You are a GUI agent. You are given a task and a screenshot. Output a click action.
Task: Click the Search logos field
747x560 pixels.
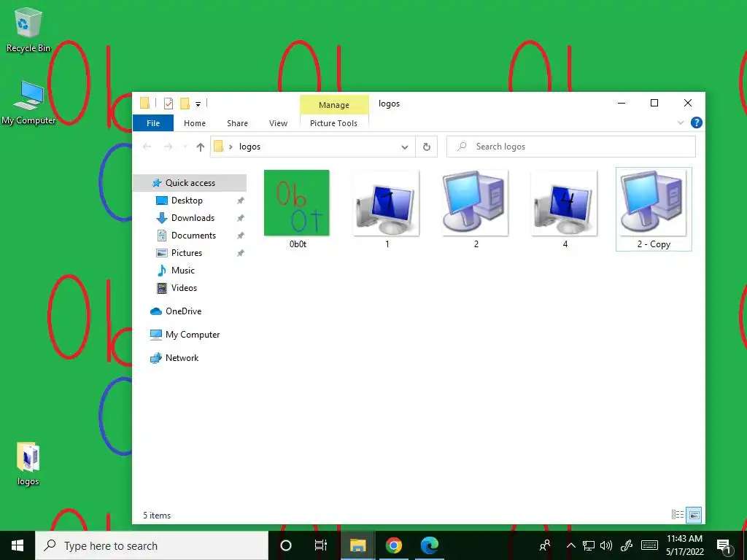coord(570,147)
